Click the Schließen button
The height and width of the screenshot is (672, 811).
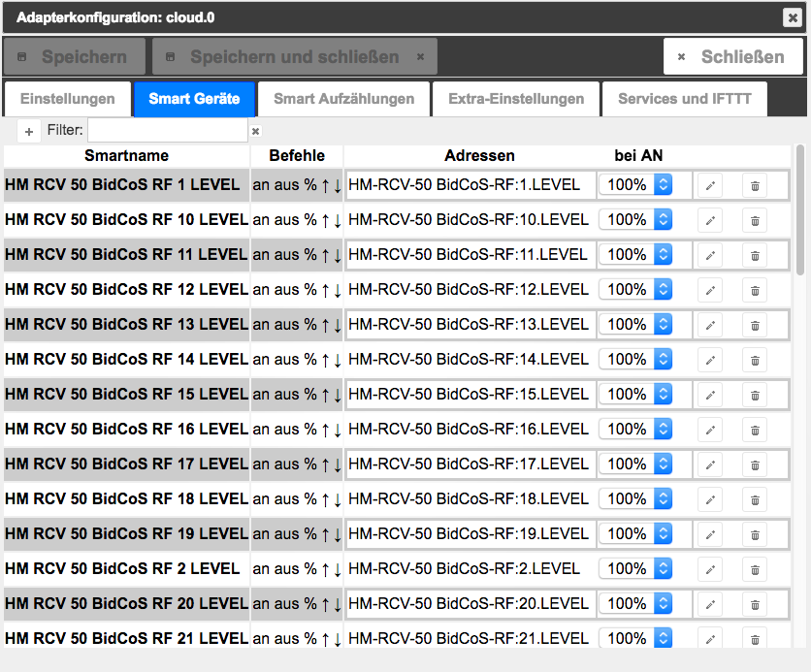coord(732,56)
